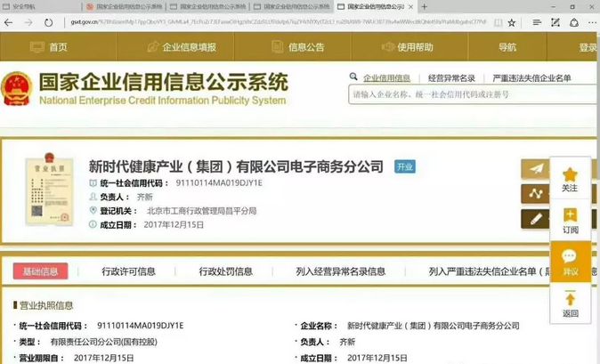Click the browser address bar URL
The width and height of the screenshot is (600, 364).
pos(278,22)
